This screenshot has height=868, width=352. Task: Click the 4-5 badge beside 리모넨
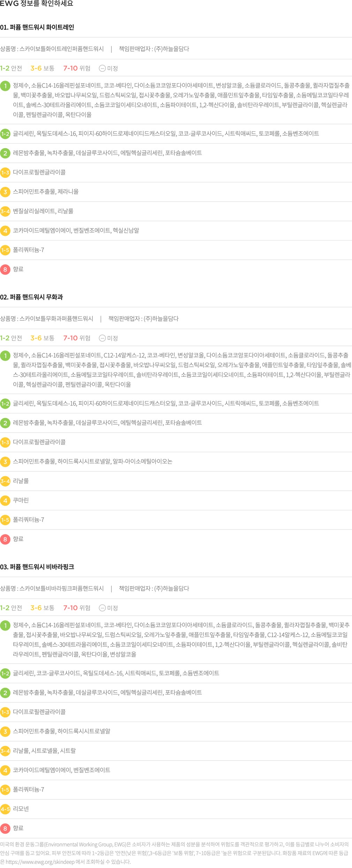tap(5, 809)
